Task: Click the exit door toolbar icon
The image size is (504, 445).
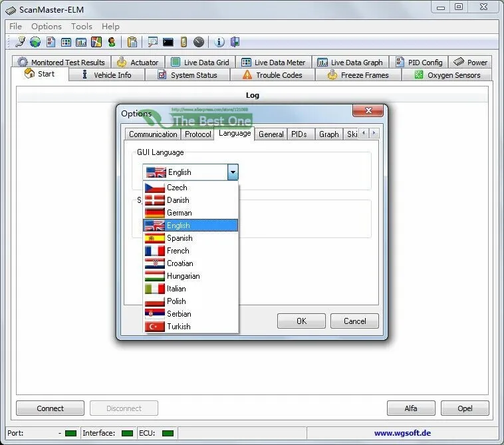Action: (x=235, y=42)
